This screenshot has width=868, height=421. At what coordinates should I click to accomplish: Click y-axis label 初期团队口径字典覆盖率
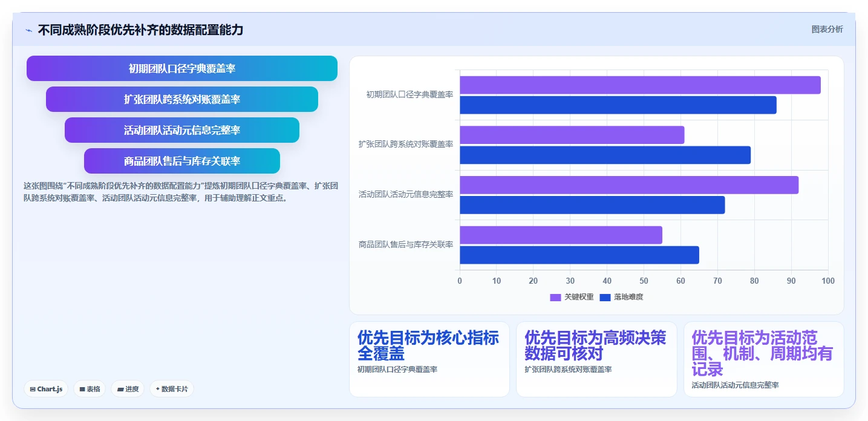click(x=410, y=95)
